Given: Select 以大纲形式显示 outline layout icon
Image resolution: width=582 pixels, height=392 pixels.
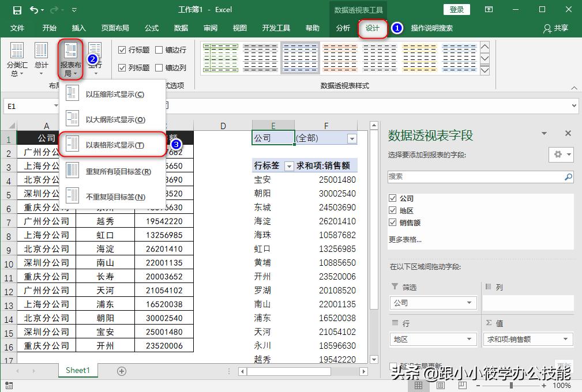Looking at the screenshot, I should tap(72, 119).
